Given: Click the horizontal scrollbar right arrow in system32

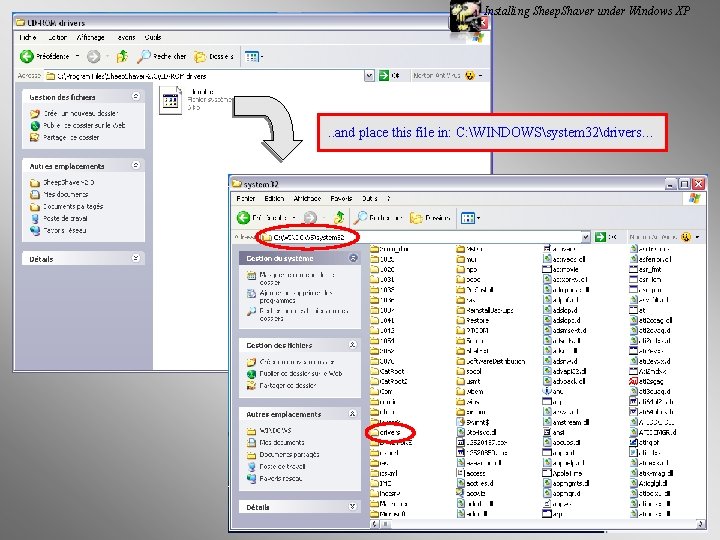Looking at the screenshot, I should [701, 523].
